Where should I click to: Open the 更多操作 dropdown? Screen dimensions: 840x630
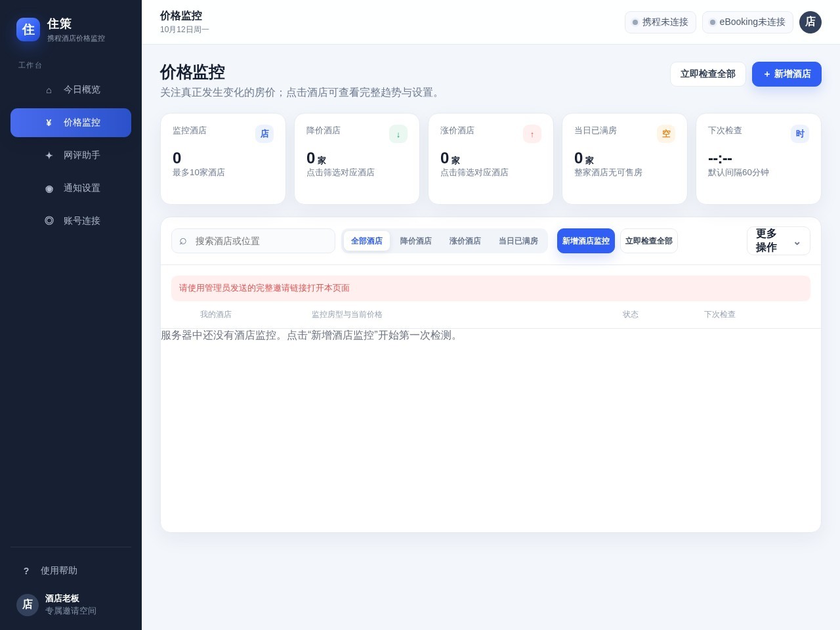[x=778, y=241]
